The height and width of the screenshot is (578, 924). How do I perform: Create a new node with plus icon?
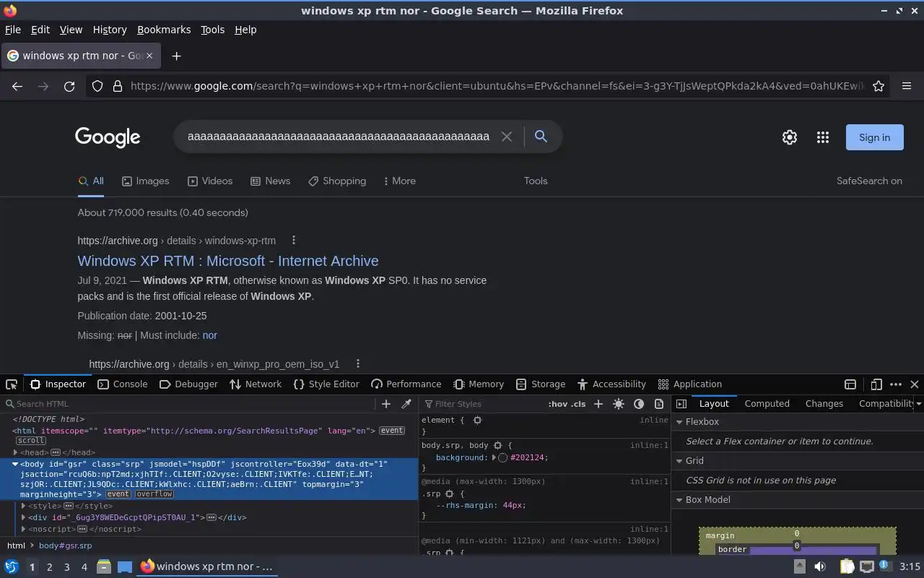386,404
